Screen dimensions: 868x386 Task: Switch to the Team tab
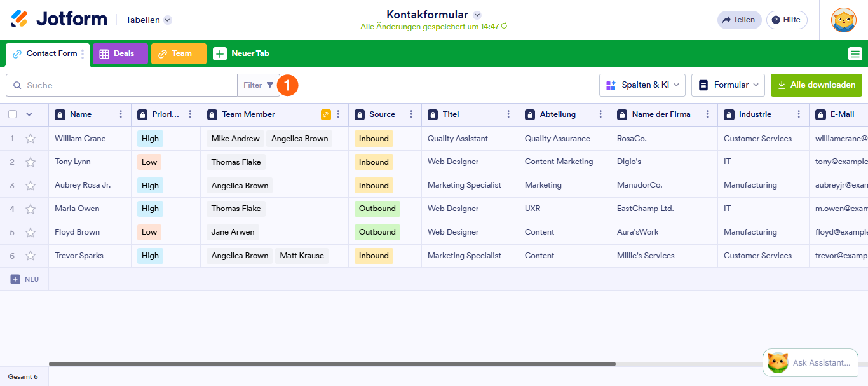(179, 54)
